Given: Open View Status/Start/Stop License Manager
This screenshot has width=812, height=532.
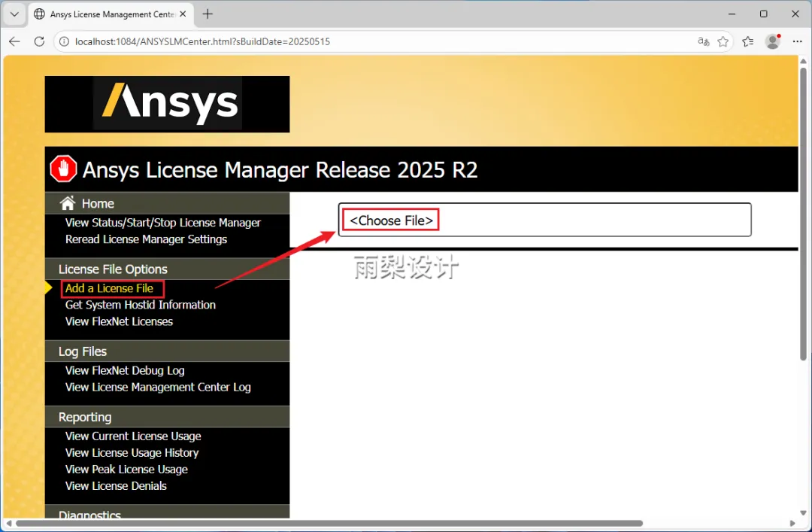Looking at the screenshot, I should coord(162,223).
